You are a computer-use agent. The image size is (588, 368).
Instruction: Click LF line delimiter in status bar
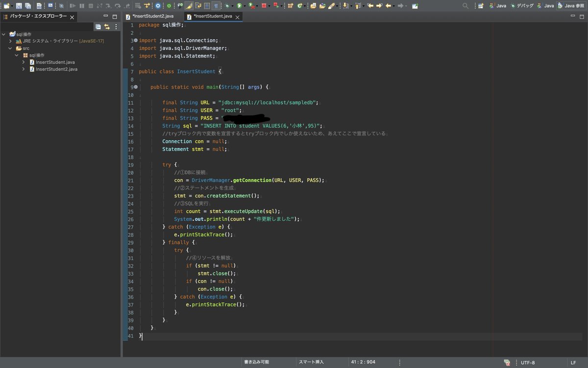point(573,363)
